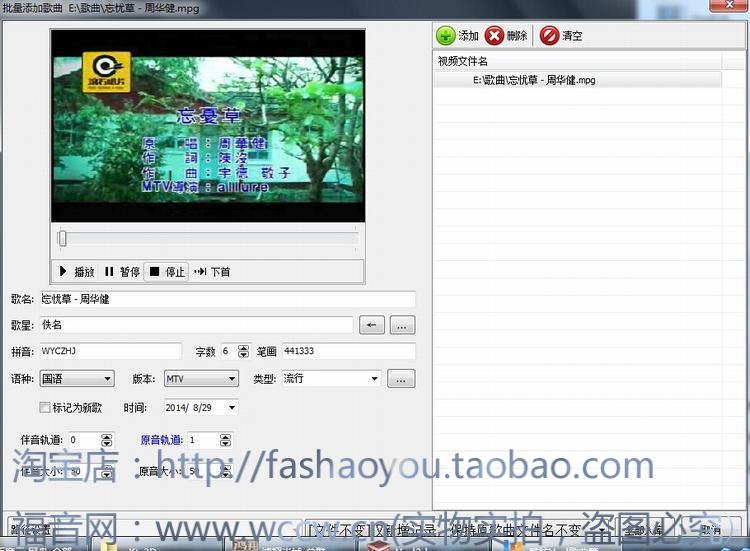Screen dimensions: 750x551
Task: Expand the 语种 language dropdown
Action: pos(108,379)
